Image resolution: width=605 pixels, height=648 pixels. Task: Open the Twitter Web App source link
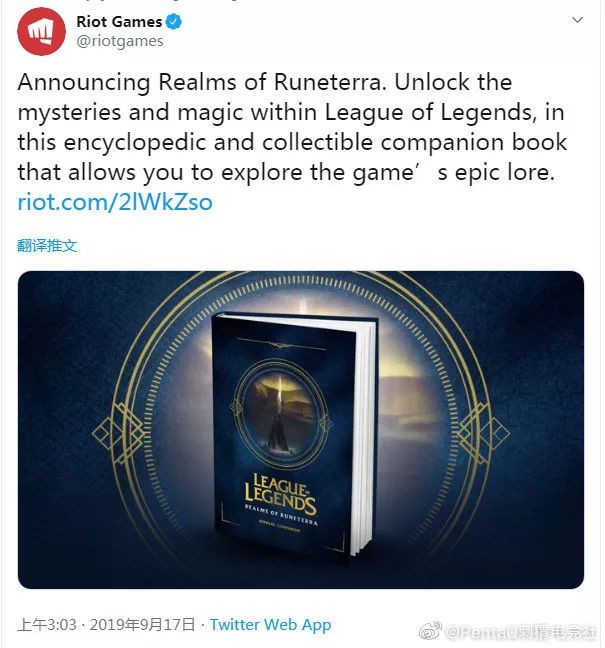click(271, 624)
